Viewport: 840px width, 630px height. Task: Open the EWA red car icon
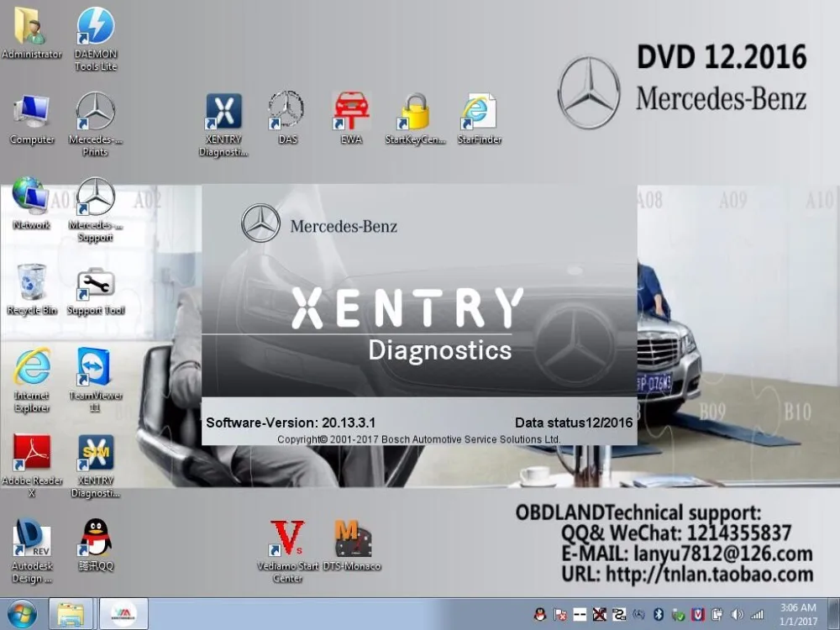(x=351, y=118)
